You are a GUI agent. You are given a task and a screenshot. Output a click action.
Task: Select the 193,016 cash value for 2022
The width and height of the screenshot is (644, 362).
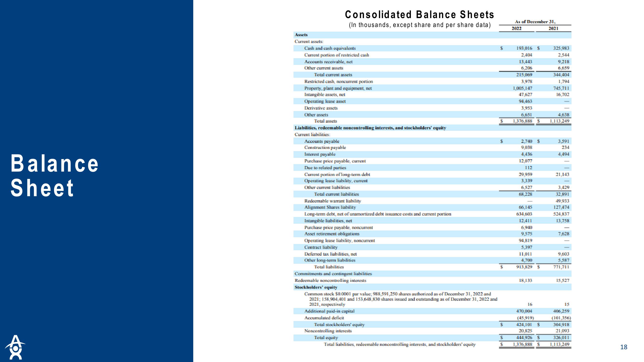click(524, 48)
